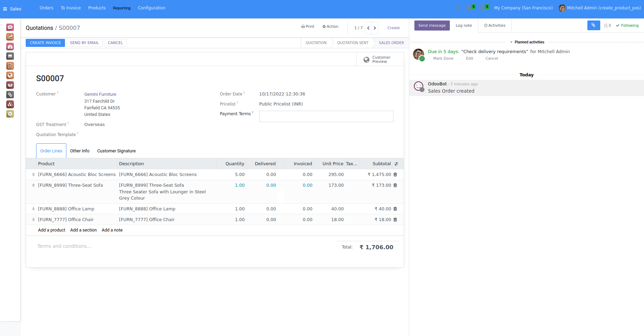Click the Payment Terms input field

coord(326,117)
